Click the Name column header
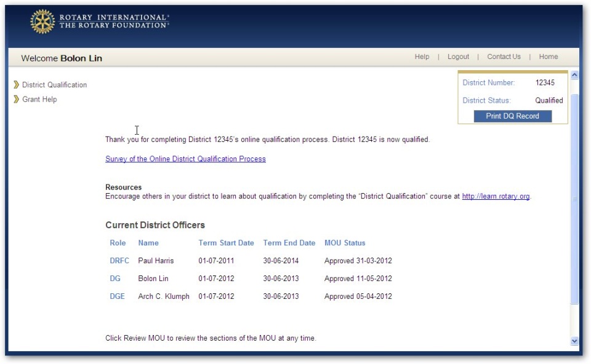Screen dimensions: 591x364 [148, 243]
